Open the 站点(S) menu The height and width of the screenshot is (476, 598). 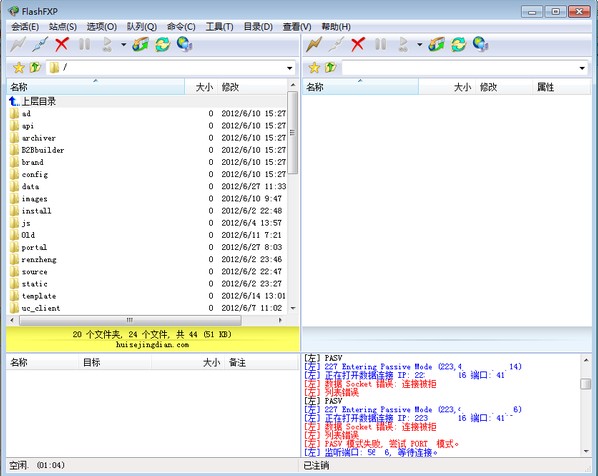pos(63,27)
